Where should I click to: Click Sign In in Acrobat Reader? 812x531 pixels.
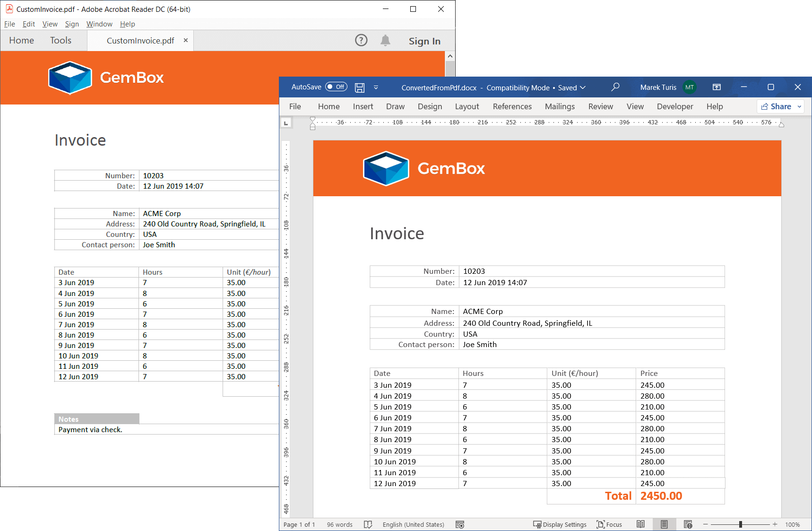pos(424,41)
